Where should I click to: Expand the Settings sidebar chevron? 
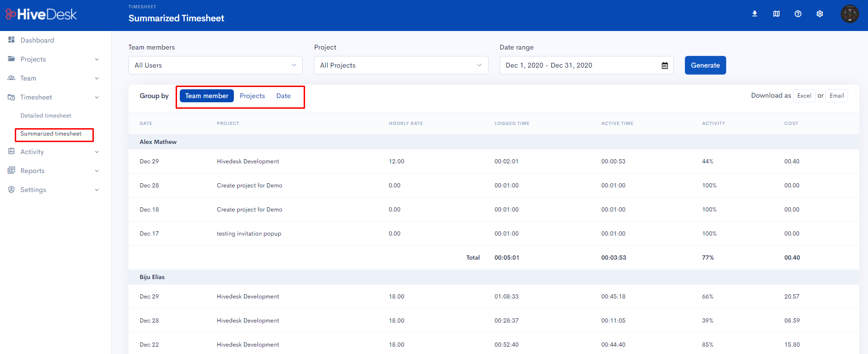[x=97, y=190]
